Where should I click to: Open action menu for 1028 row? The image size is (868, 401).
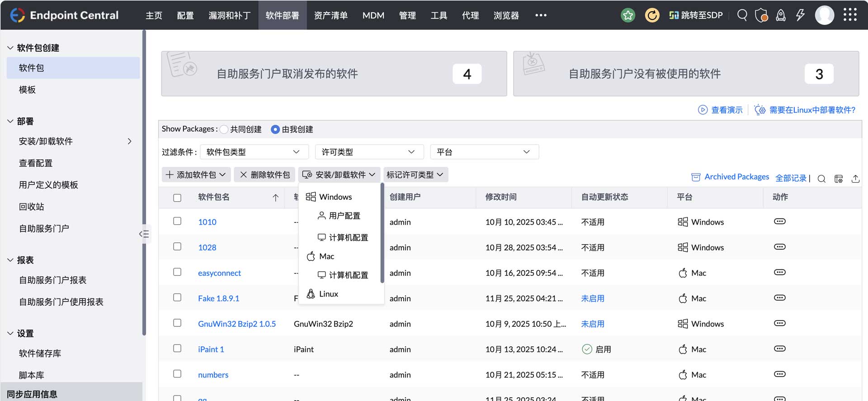pos(780,247)
